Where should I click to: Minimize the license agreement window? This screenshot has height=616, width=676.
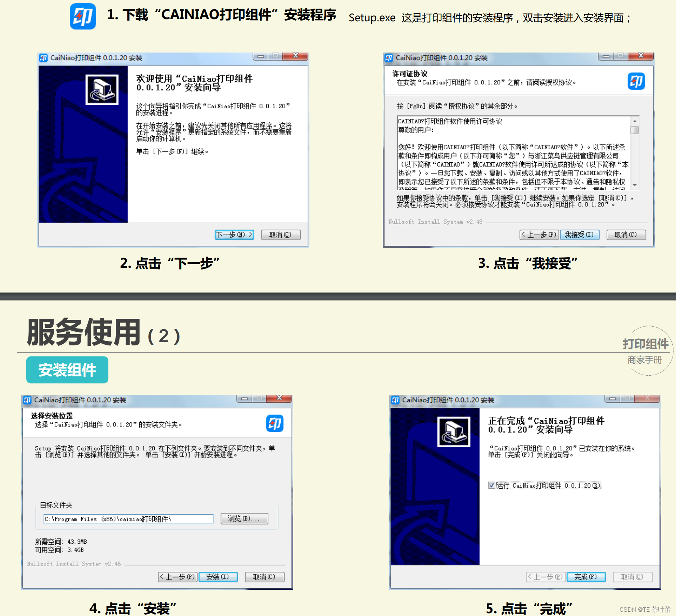(x=606, y=56)
